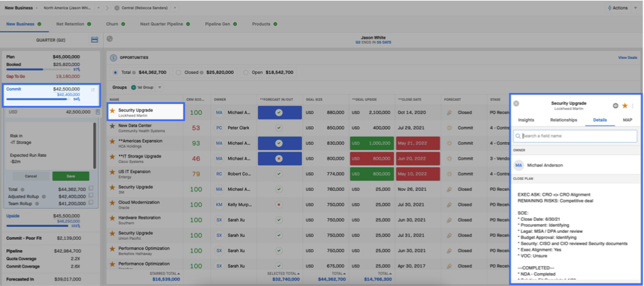Screen dimensions: 644x286
Task: Click the View Deals link
Action: point(628,58)
